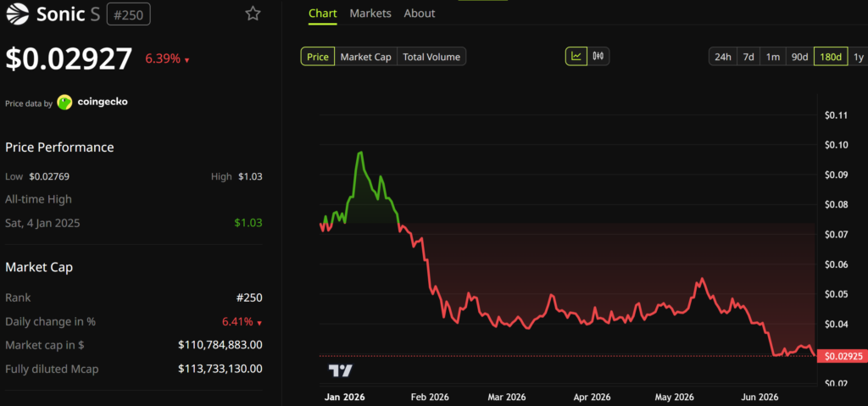Select the Market Cap chart metric
The image size is (868, 406).
(366, 57)
